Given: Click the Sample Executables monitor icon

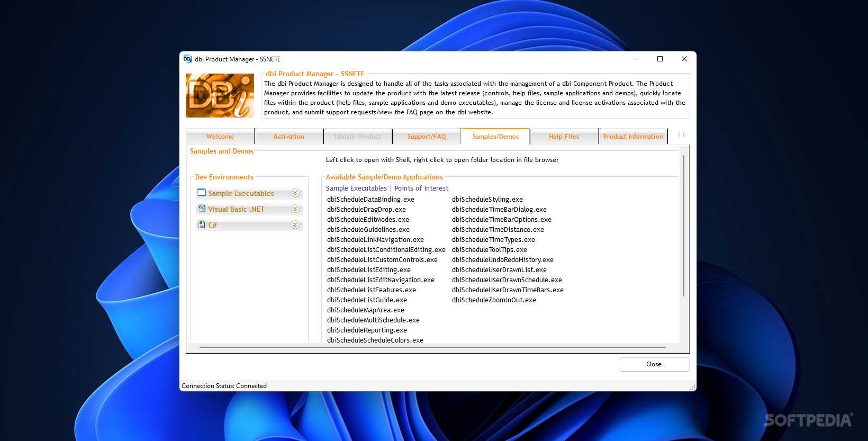Looking at the screenshot, I should 202,193.
